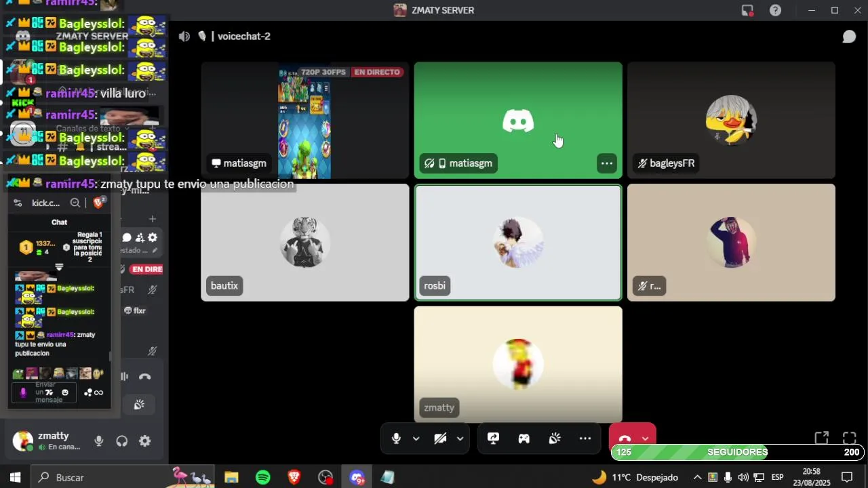Open Discord help question-mark icon
The height and width of the screenshot is (488, 868).
[x=775, y=10]
